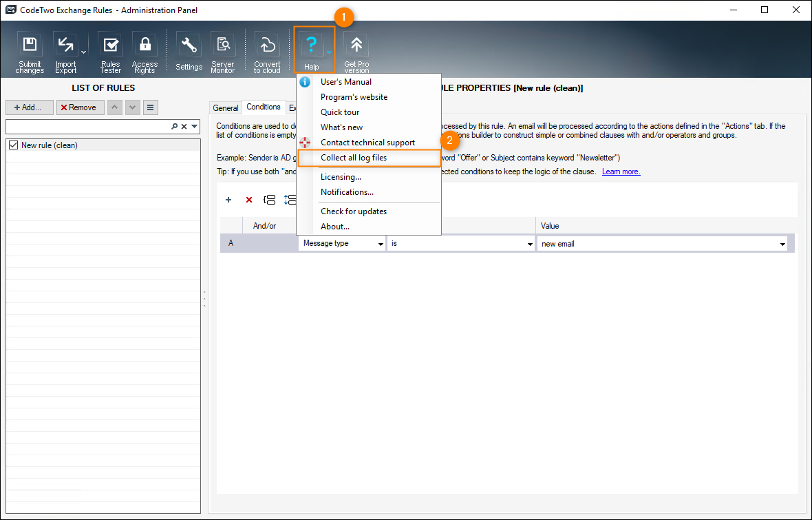Switch to the Conditions tab
Image resolution: width=812 pixels, height=520 pixels.
(264, 107)
